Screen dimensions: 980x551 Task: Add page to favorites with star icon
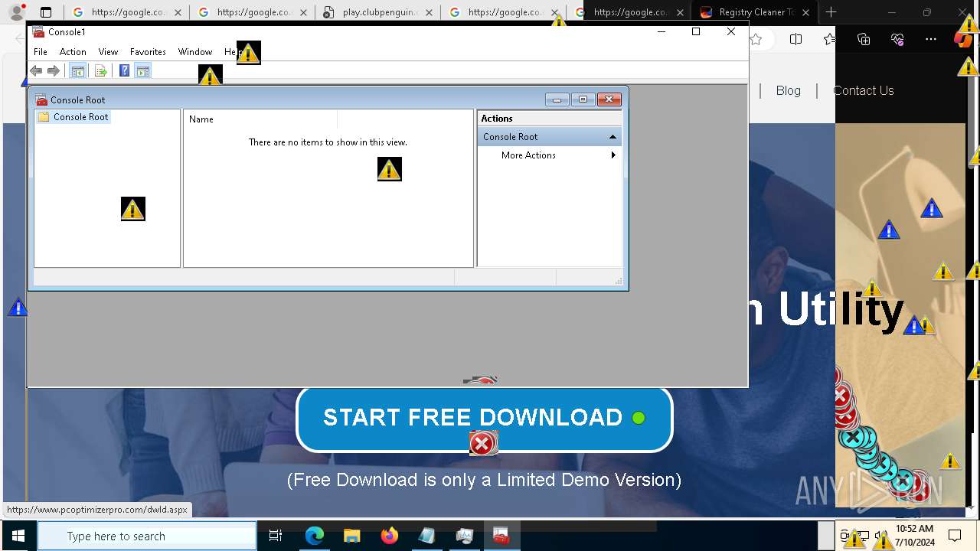pyautogui.click(x=756, y=40)
